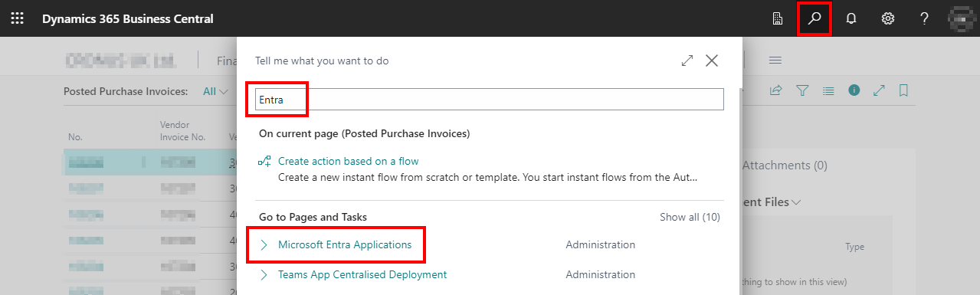Screen dimensions: 980x295
Task: Open Microsoft Entra Applications page
Action: [x=345, y=245]
